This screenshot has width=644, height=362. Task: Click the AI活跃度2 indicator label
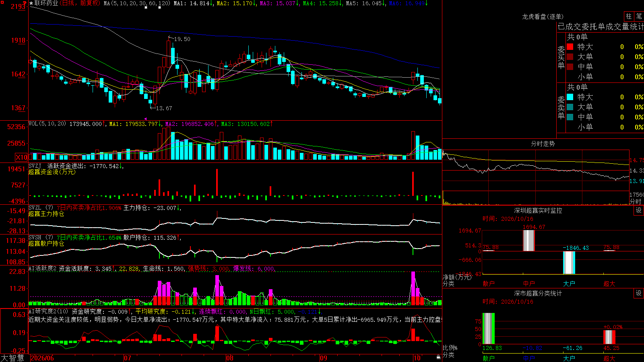click(x=43, y=269)
